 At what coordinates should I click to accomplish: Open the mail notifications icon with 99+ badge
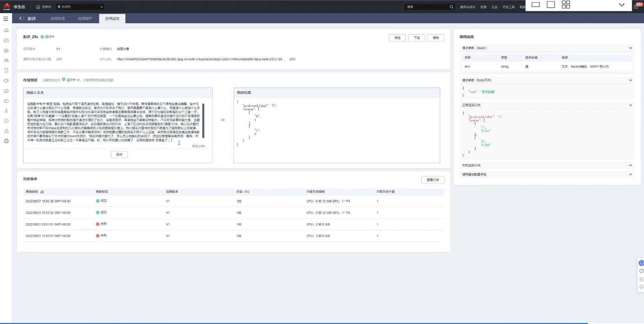pos(636,7)
